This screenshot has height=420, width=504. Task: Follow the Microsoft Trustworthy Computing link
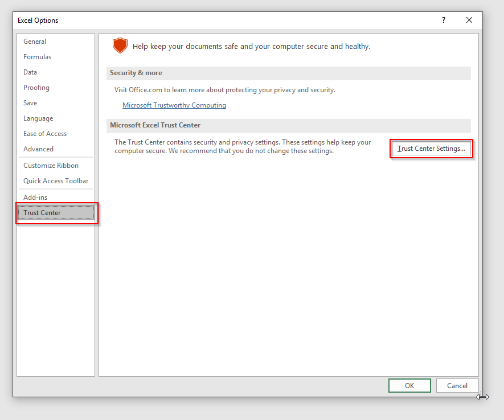click(174, 105)
